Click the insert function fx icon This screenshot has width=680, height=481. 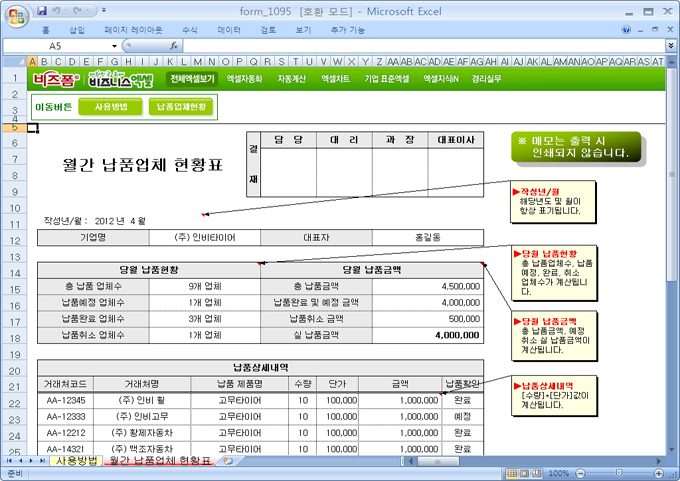(x=174, y=46)
